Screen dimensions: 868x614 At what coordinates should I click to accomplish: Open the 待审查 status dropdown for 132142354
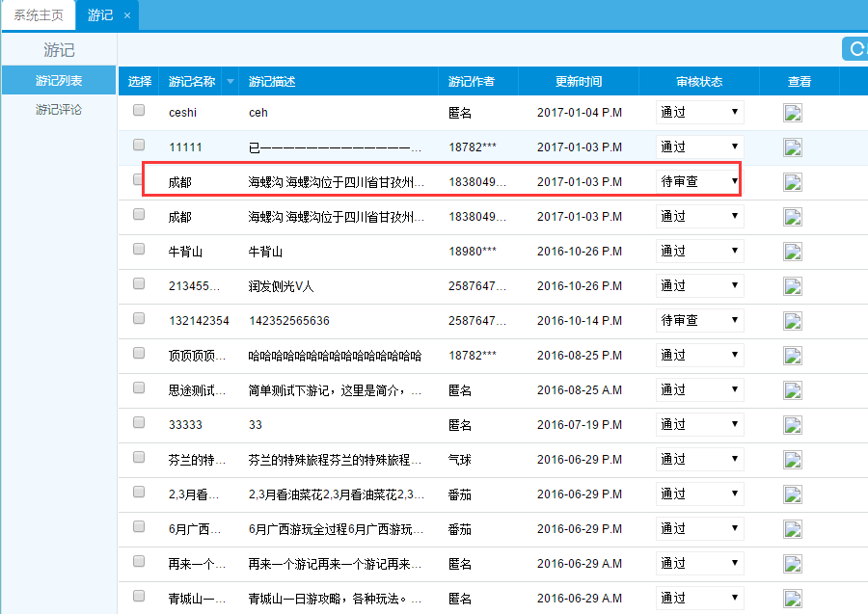[x=699, y=320]
